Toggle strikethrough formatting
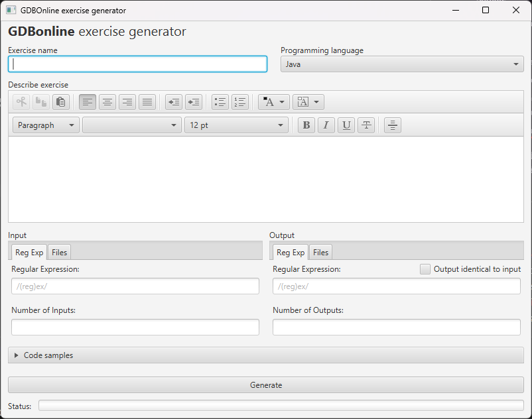This screenshot has width=532, height=419. (366, 125)
